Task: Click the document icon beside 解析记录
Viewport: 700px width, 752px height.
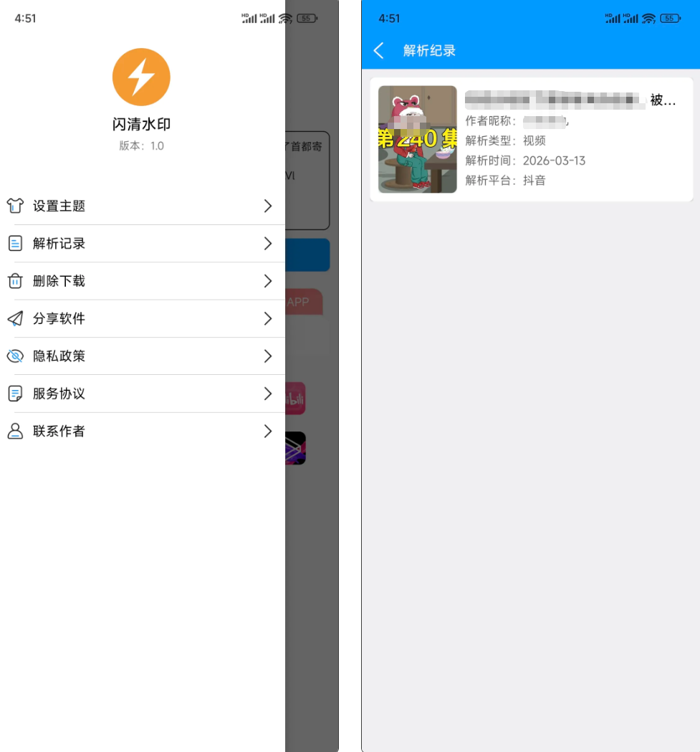Action: pos(16,244)
